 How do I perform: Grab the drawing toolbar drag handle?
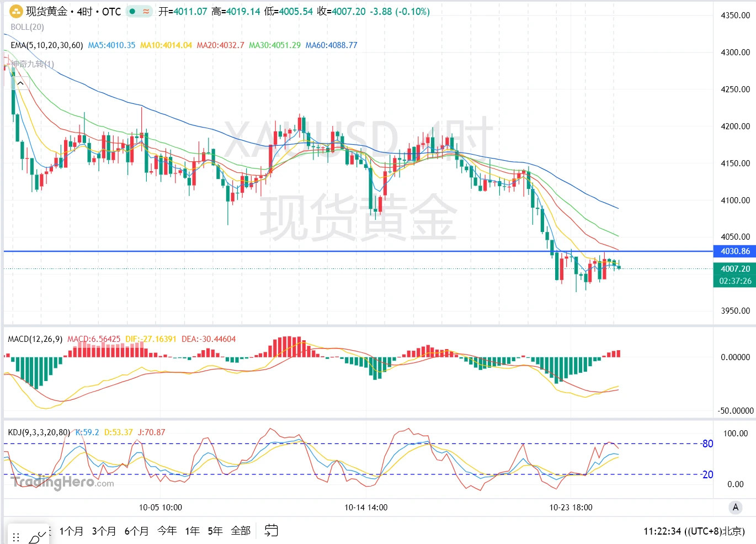pyautogui.click(x=16, y=537)
